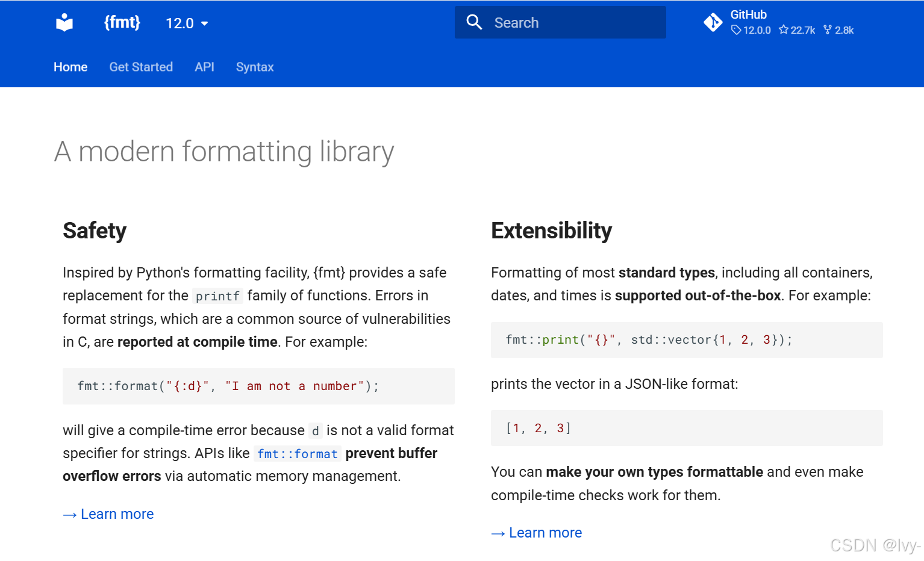Click the 12.0.0 release tag icon
The width and height of the screenshot is (924, 561).
pyautogui.click(x=736, y=30)
